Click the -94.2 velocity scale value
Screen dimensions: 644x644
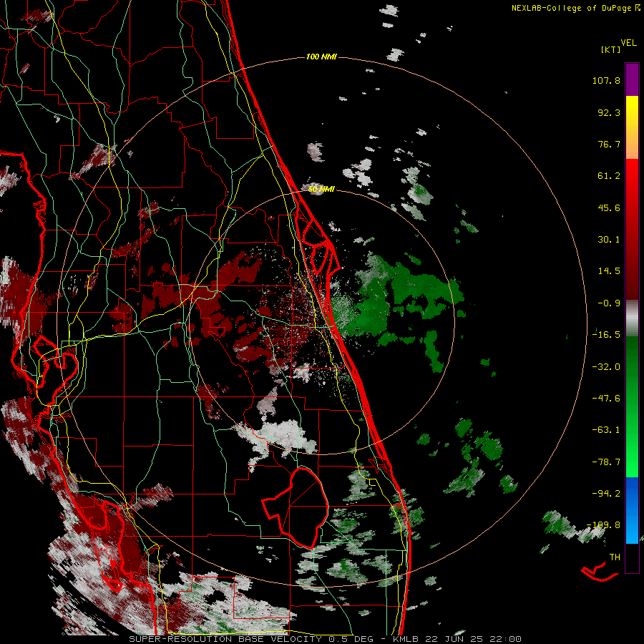click(x=606, y=494)
